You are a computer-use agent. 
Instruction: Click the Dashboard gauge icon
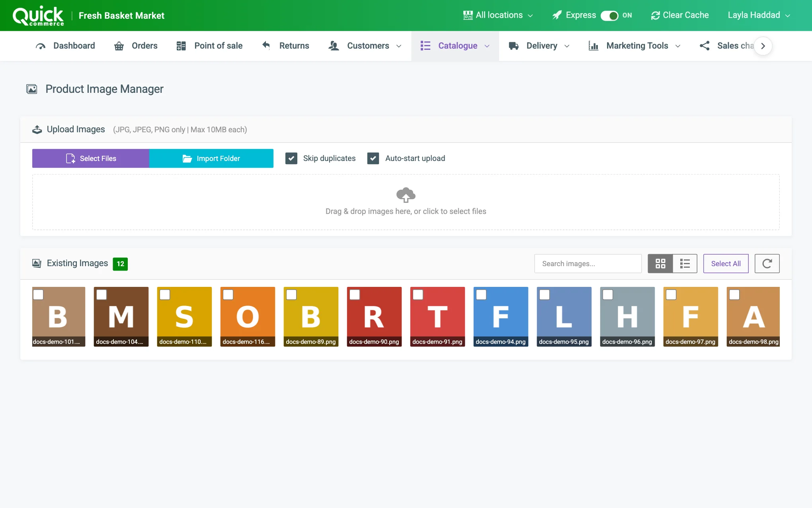click(x=40, y=46)
